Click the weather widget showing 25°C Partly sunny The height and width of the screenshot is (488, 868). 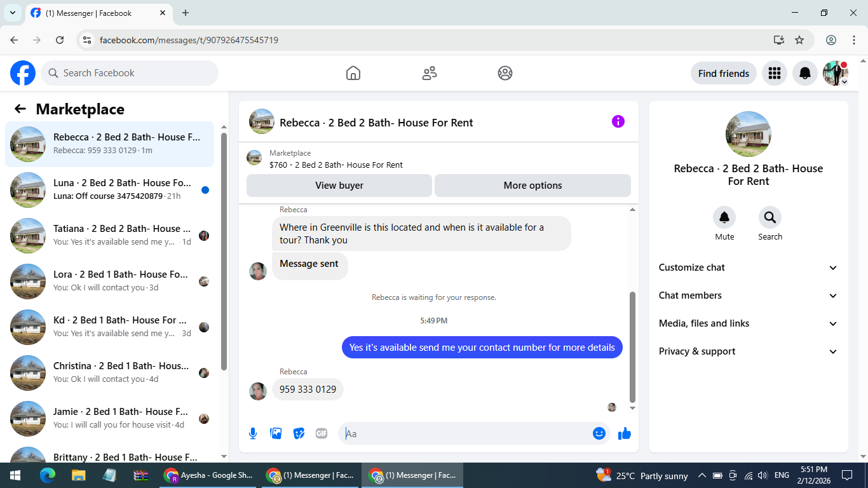click(642, 475)
